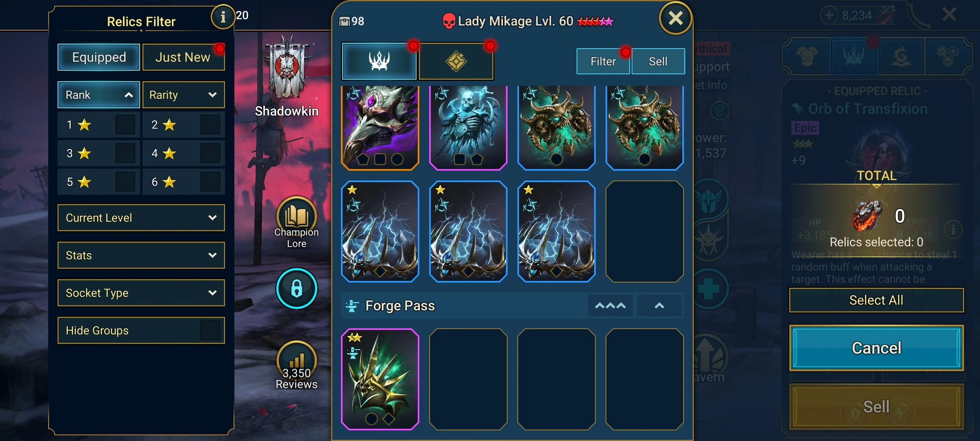
Task: Click the blue Cancel button
Action: pyautogui.click(x=876, y=348)
